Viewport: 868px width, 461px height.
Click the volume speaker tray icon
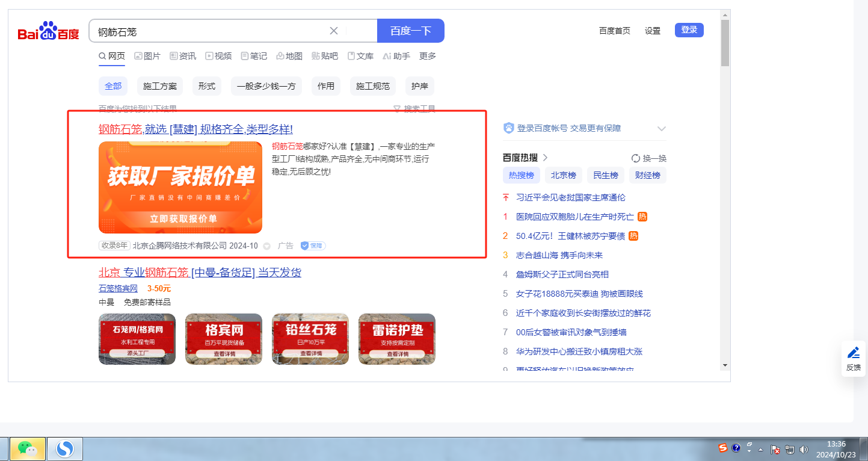tap(804, 450)
